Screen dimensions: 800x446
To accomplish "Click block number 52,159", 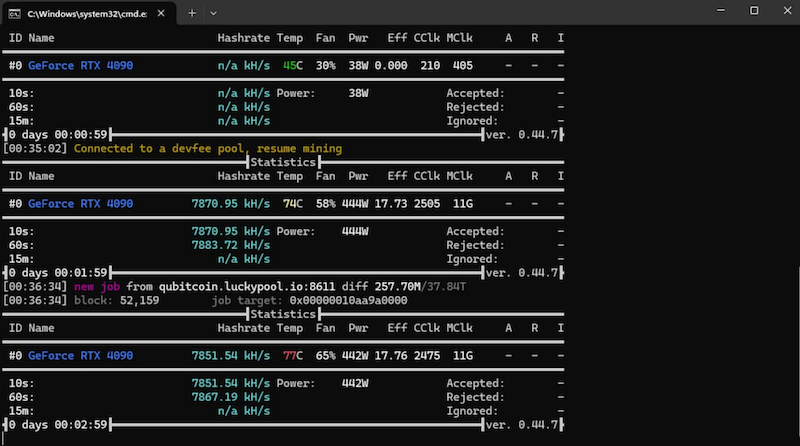I will pyautogui.click(x=139, y=301).
